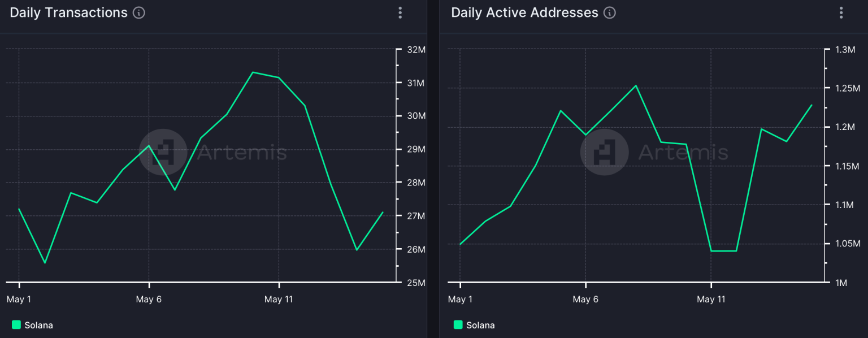Screen dimensions: 868x338
Task: Click 32M label on transactions y-axis
Action: 416,50
